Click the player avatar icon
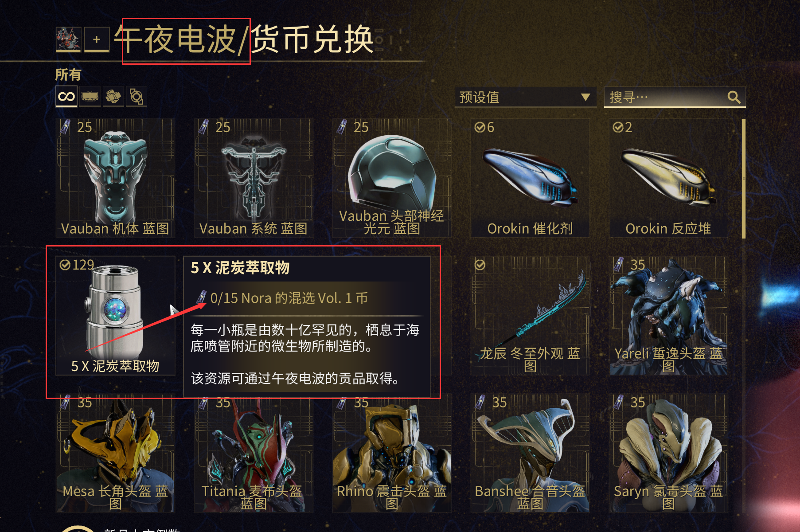Screen dimensions: 800x532 tap(68, 39)
